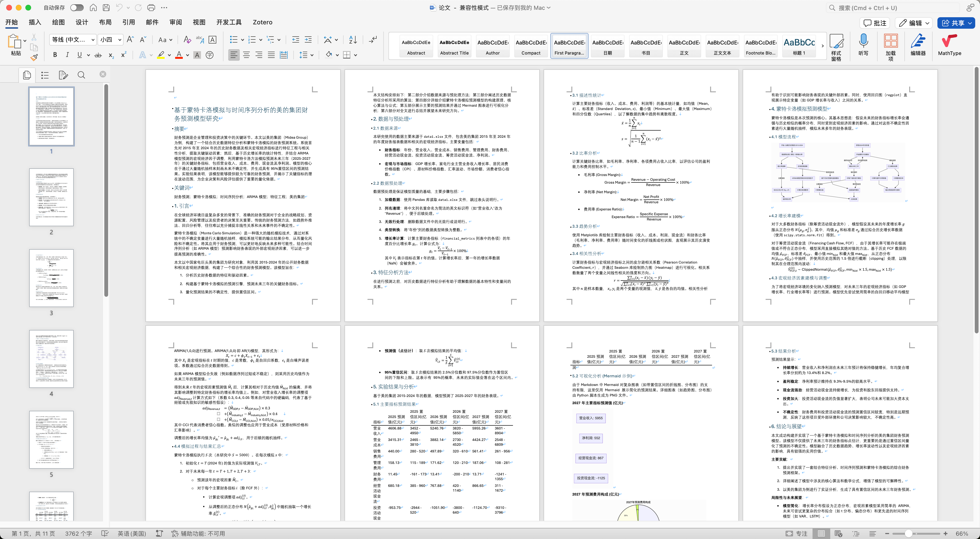Click the Format Painter brush icon

coord(34,58)
